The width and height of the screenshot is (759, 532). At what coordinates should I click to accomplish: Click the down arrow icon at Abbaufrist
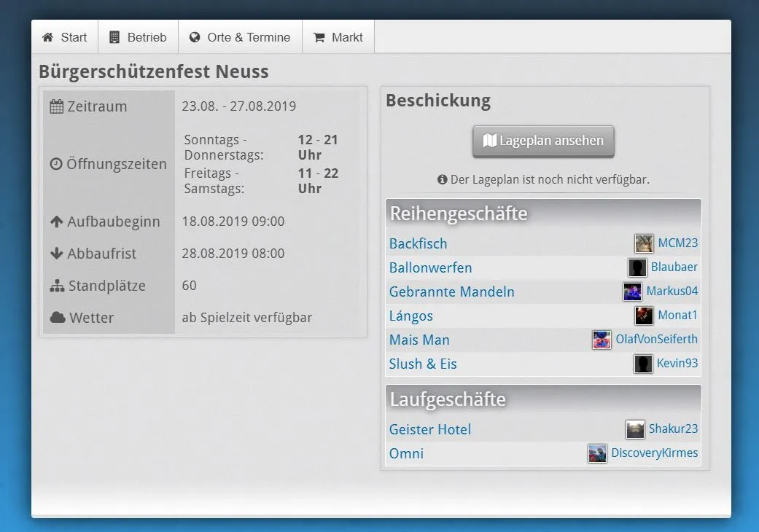57,254
